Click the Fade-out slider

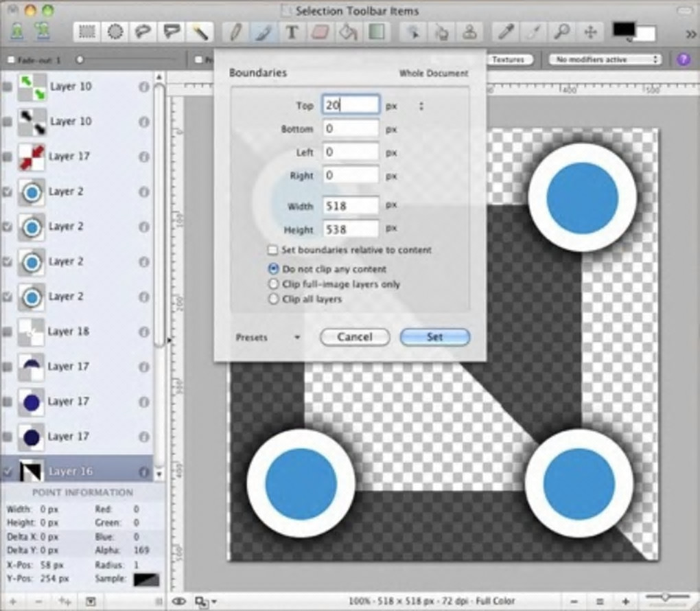(x=127, y=60)
